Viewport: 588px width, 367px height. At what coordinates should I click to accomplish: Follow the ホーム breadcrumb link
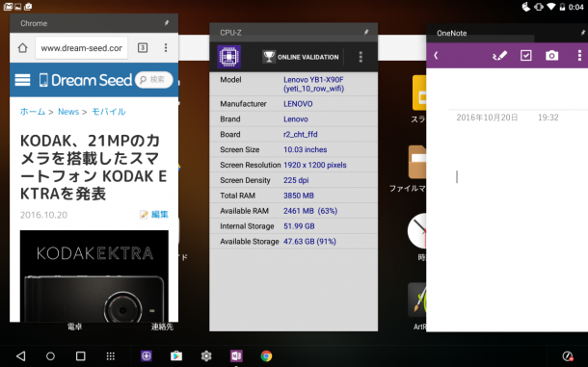pos(33,112)
